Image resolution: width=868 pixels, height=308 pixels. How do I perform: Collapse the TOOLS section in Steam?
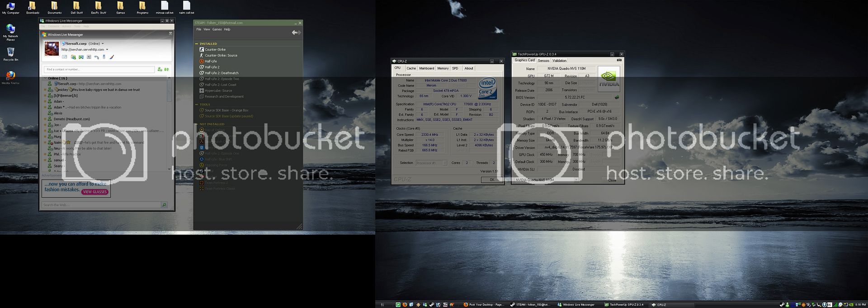pyautogui.click(x=197, y=104)
